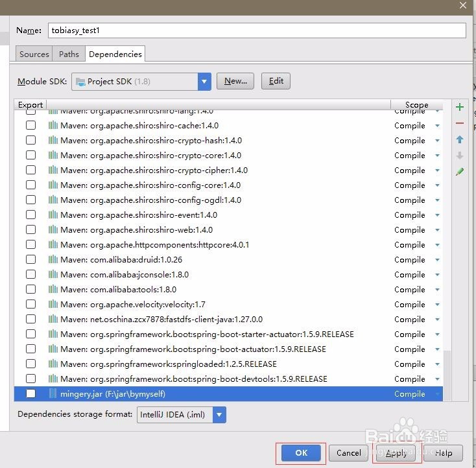Select Maven: com.alibaba:druid:1.0.26 entry
The image size is (476, 468).
tap(228, 259)
